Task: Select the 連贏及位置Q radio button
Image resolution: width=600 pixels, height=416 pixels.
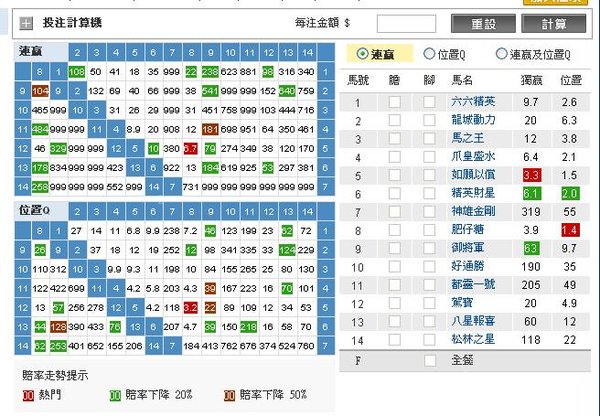Action: (501, 54)
